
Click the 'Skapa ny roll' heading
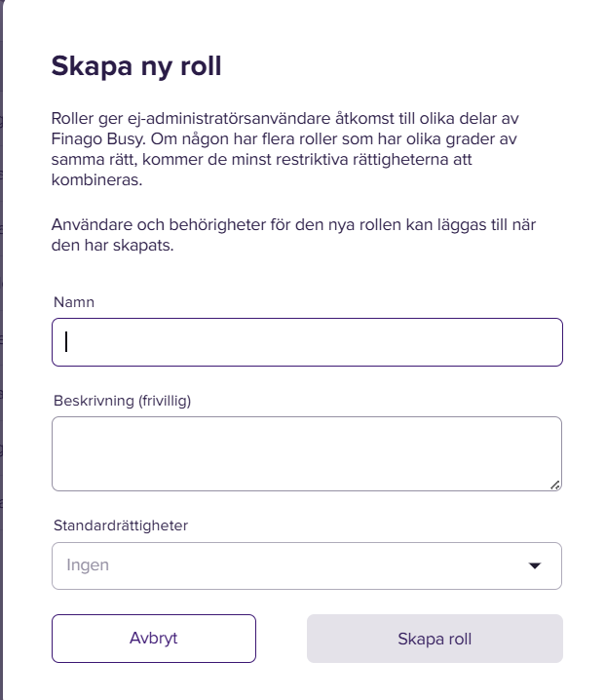click(x=136, y=66)
